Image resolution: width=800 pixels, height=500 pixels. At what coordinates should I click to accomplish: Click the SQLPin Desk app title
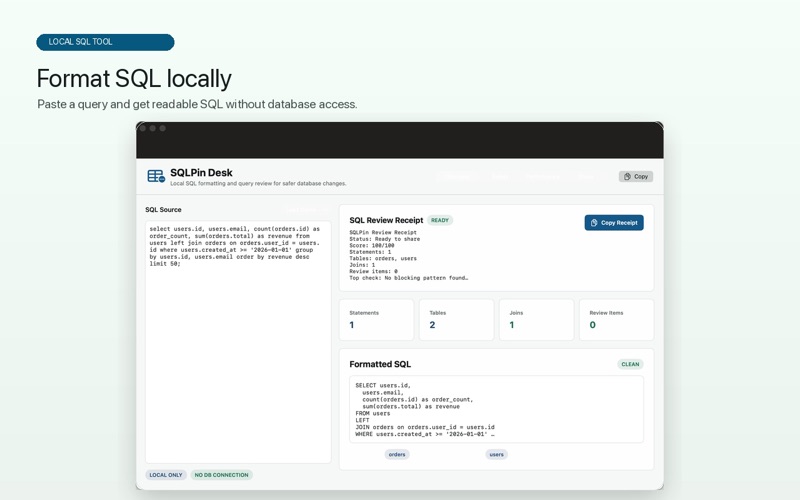[202, 172]
